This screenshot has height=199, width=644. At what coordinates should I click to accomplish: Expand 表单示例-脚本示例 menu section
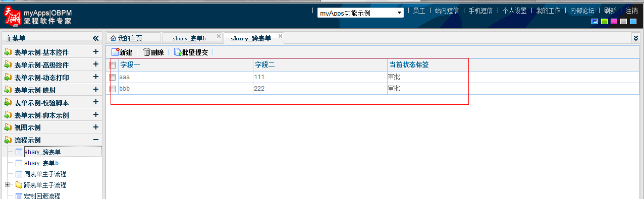click(x=95, y=115)
